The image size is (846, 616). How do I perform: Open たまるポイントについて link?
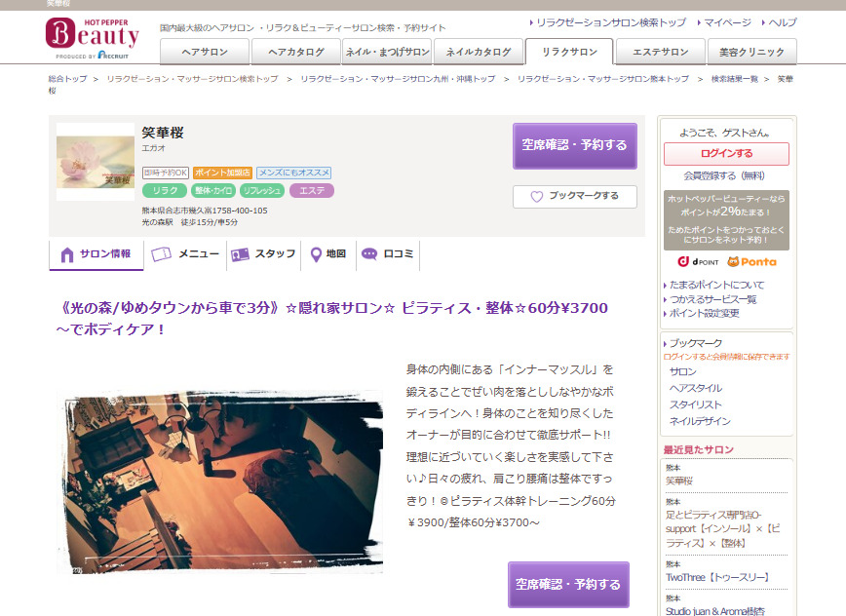716,285
